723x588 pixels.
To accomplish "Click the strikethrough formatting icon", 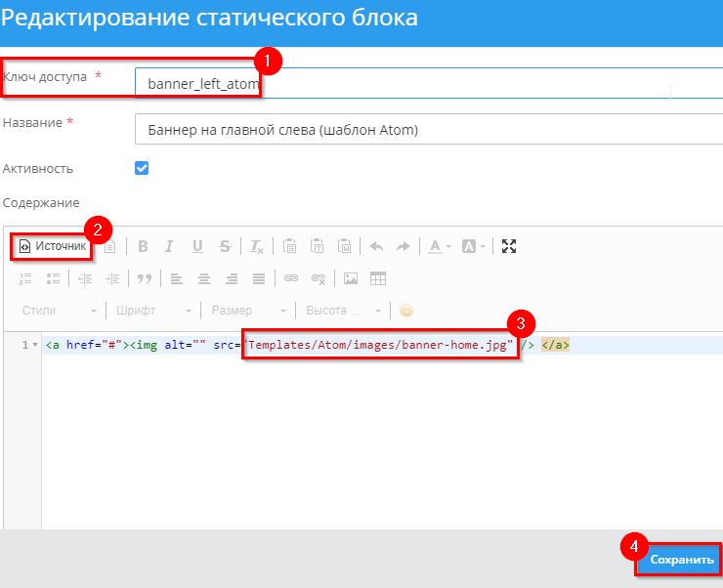I will coord(225,246).
